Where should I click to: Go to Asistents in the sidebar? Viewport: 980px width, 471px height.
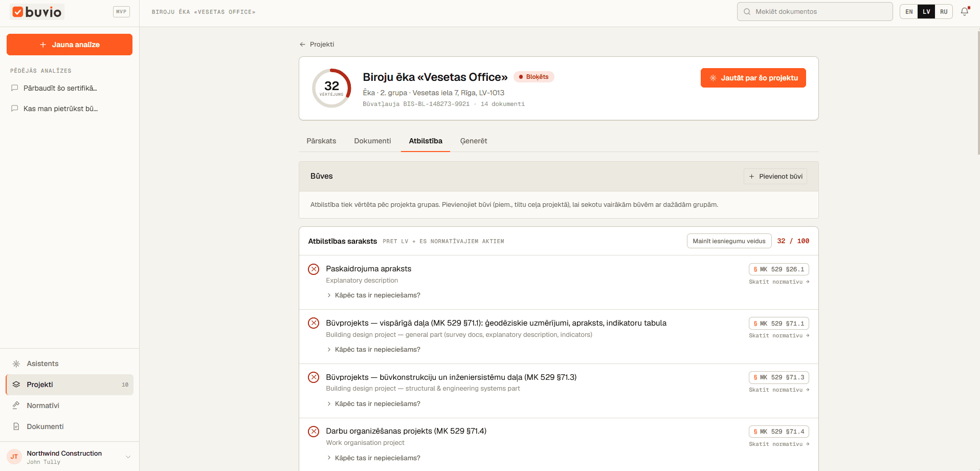coord(70,363)
